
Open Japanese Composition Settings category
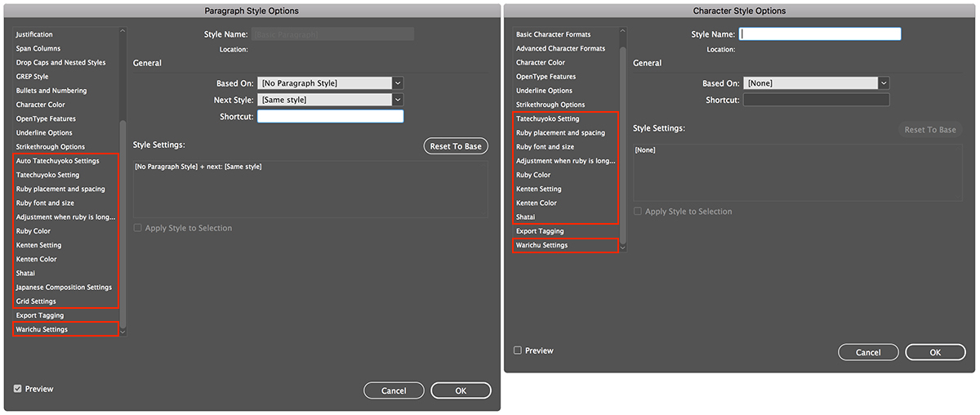coord(64,288)
